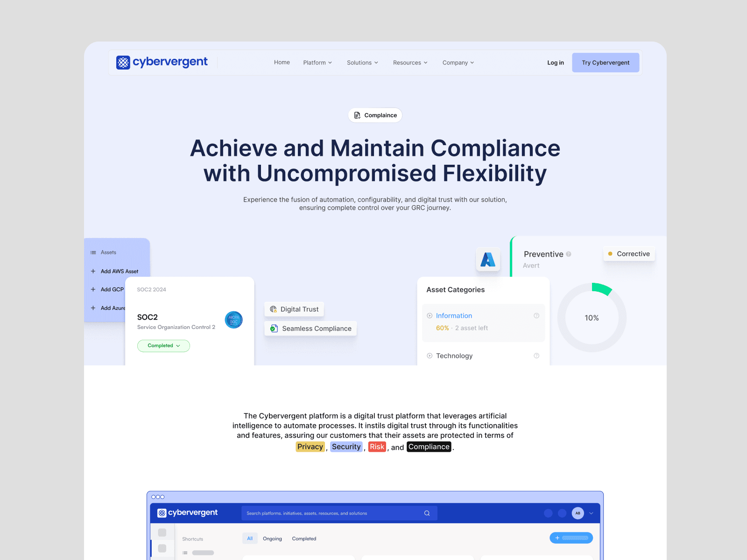Click the Preventive heading

(543, 254)
